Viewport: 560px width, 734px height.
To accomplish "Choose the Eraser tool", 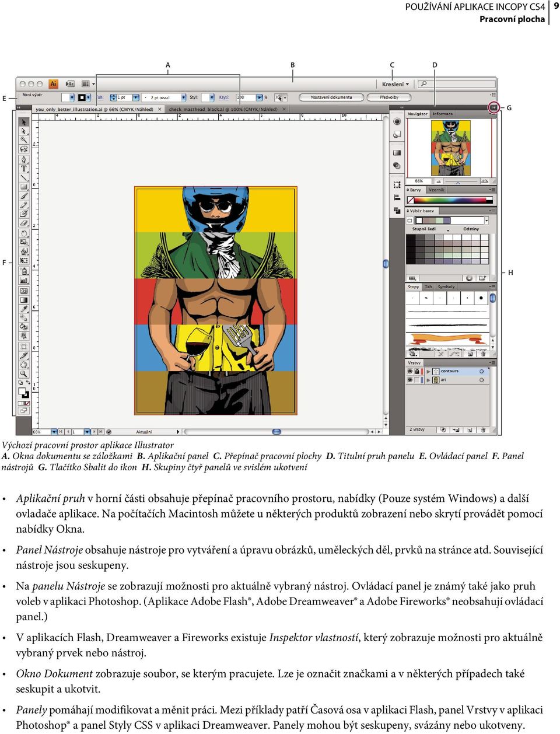I will (x=24, y=223).
